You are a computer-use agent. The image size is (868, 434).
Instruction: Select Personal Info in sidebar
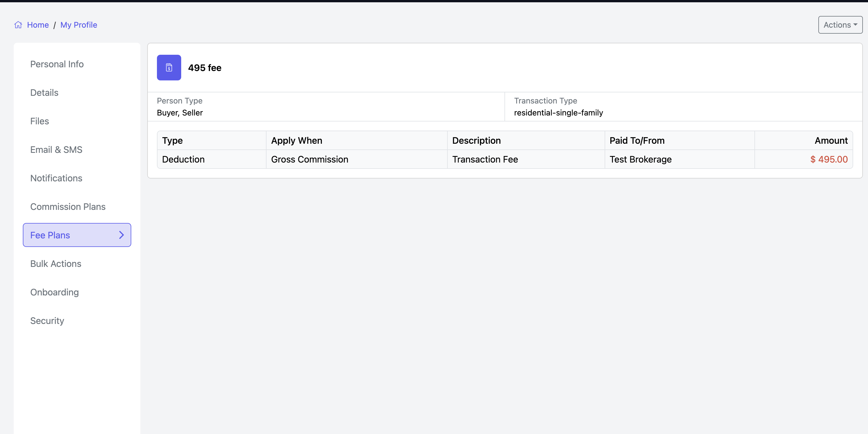coord(57,64)
